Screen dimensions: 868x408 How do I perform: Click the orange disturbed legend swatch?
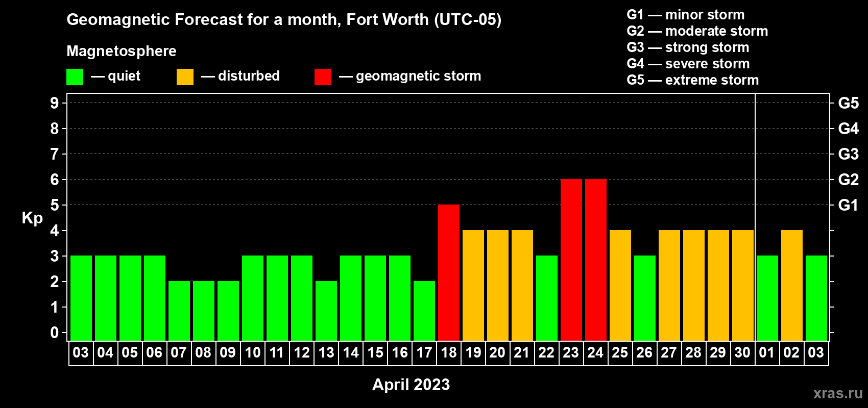point(185,77)
